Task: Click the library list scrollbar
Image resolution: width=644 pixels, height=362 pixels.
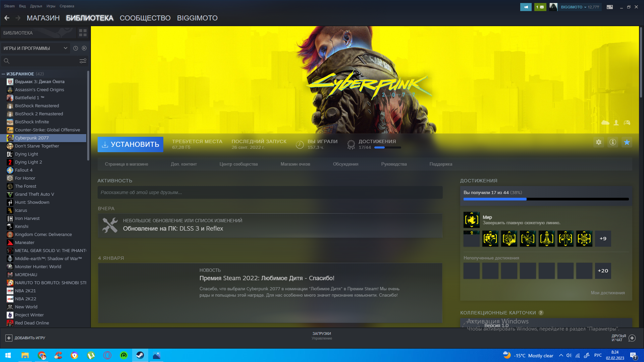Action: click(x=88, y=116)
